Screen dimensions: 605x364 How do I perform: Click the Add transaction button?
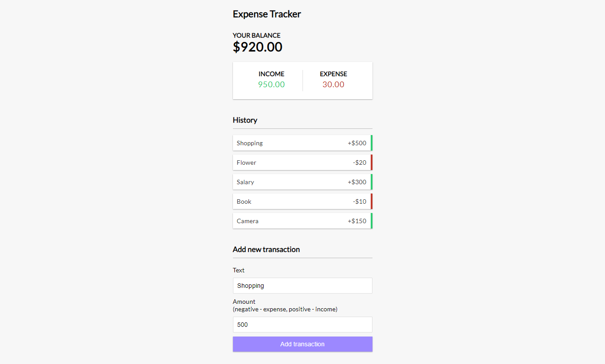[x=302, y=344]
